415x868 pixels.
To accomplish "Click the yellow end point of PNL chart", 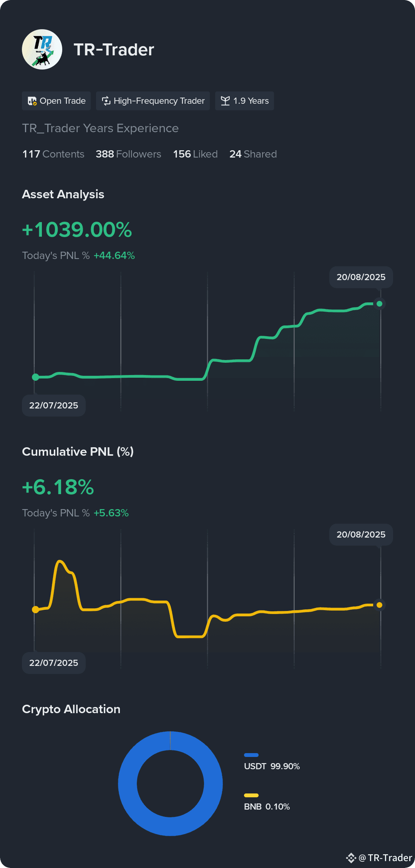I will click(x=379, y=605).
